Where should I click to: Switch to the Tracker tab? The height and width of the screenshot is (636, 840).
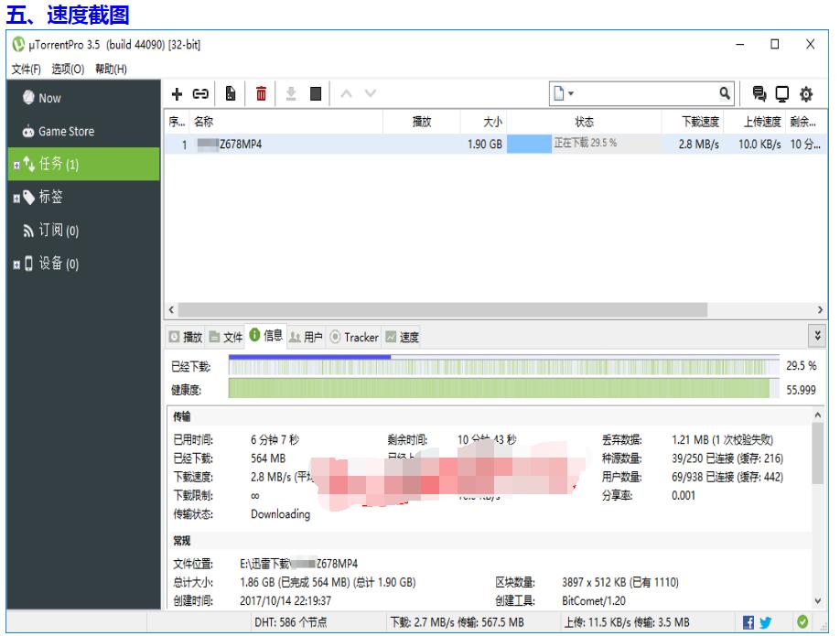coord(357,337)
